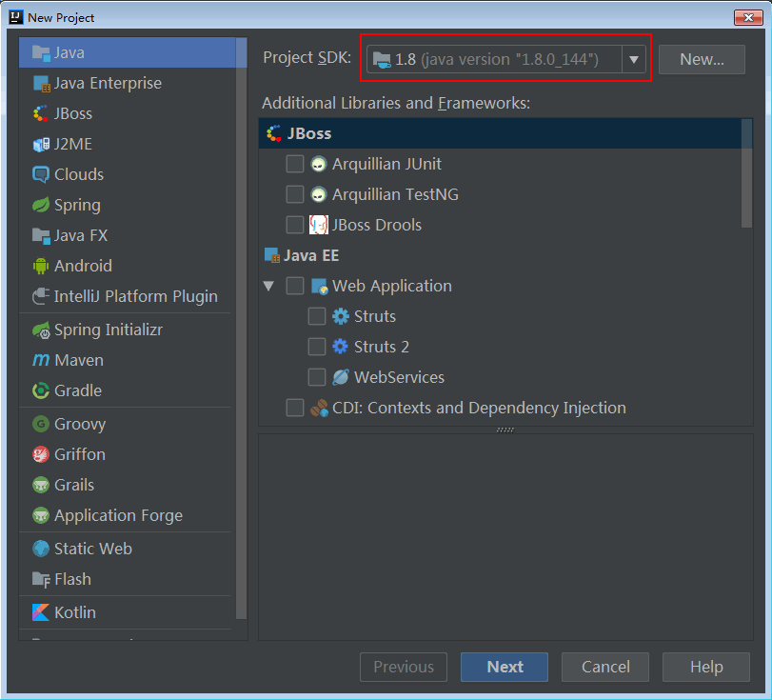
Task: Click the IntelliJ Platform Plugin icon
Action: [x=41, y=296]
